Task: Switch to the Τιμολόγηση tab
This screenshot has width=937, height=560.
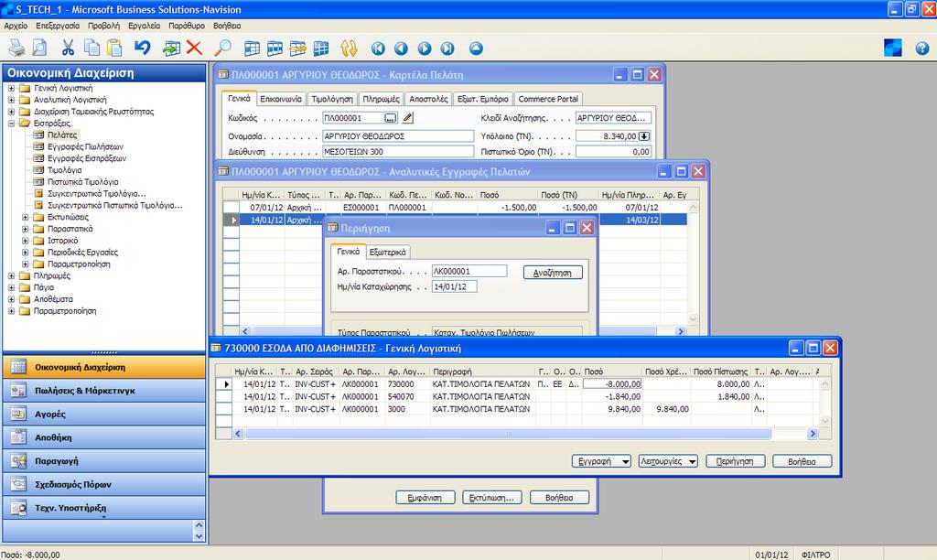Action: click(x=332, y=99)
